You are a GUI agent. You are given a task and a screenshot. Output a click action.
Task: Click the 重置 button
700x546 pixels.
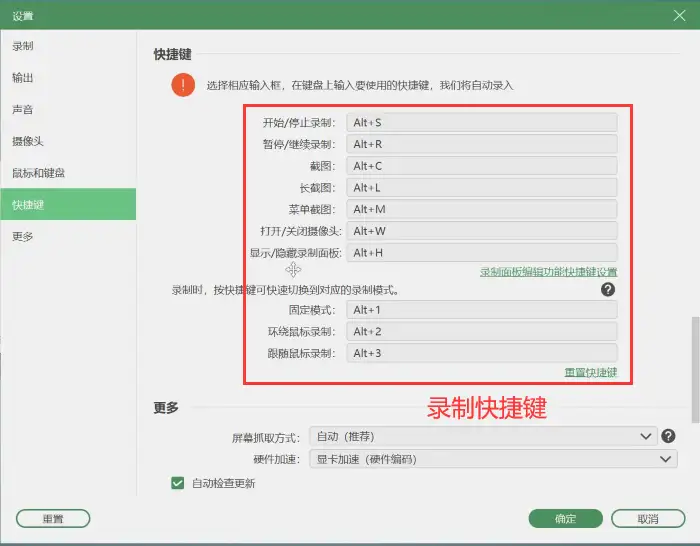pos(53,519)
